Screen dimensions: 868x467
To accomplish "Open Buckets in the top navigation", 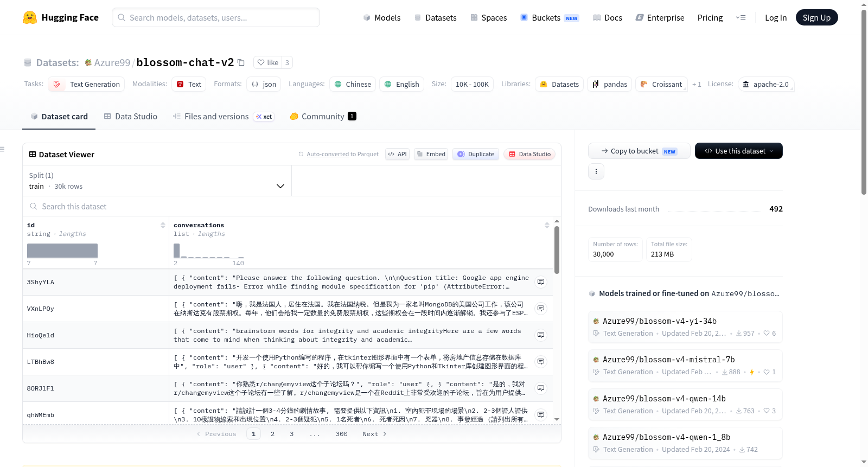I will click(550, 17).
